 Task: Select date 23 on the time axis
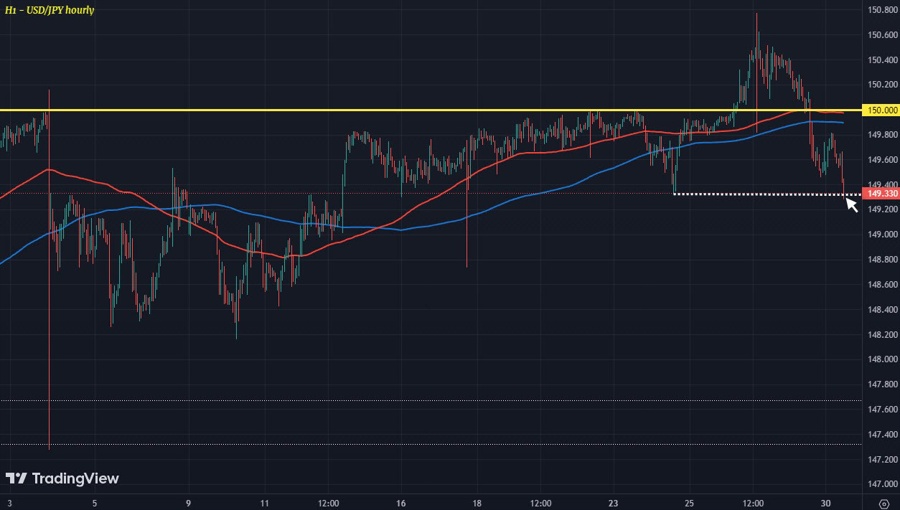pos(613,503)
